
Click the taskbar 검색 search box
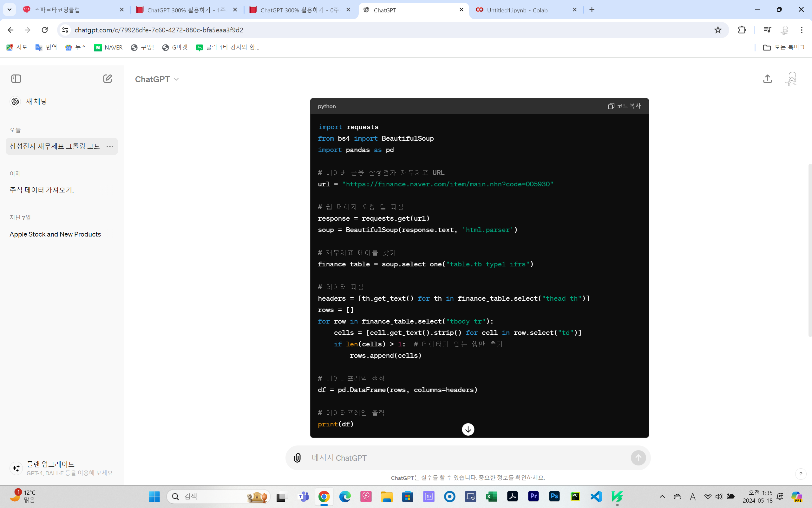(x=219, y=496)
